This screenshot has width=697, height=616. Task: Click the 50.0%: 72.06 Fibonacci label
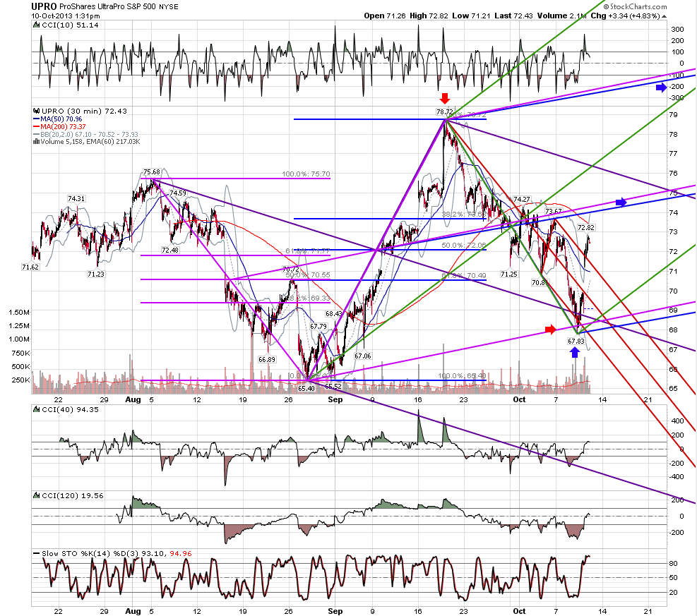[464, 245]
